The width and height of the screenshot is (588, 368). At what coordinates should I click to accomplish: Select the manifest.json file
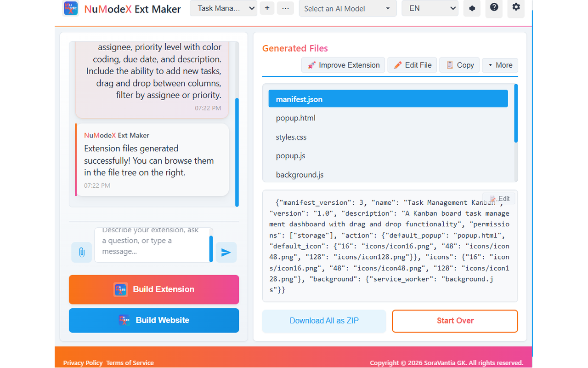pyautogui.click(x=388, y=98)
